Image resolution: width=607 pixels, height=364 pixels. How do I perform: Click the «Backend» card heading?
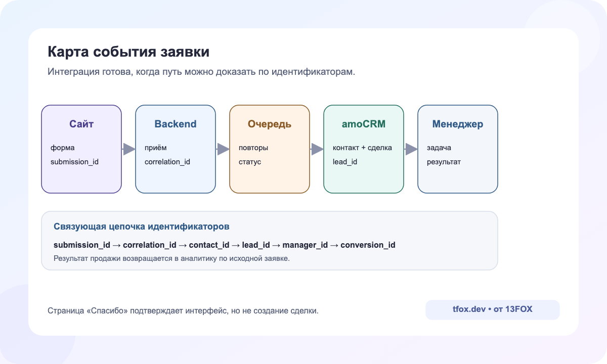(176, 124)
